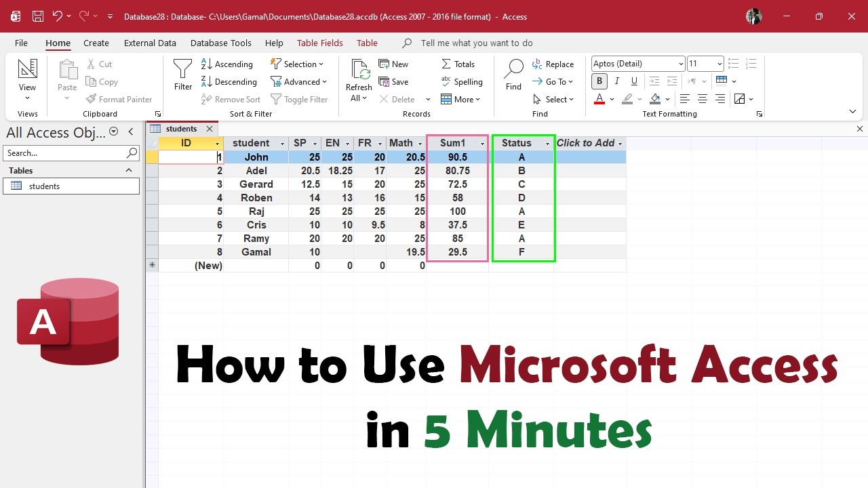Screen dimensions: 868x488
Task: Click the user profile picture
Action: (x=754, y=16)
